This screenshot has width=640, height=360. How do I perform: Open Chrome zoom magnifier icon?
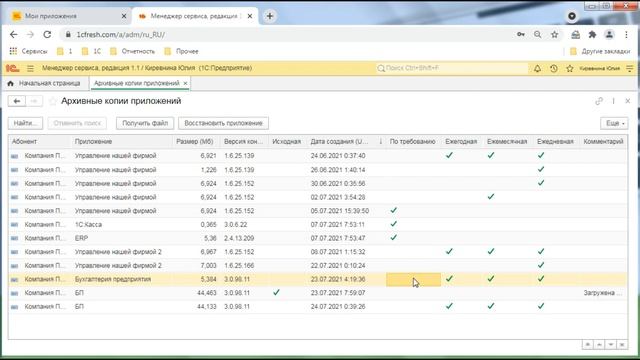tap(538, 35)
